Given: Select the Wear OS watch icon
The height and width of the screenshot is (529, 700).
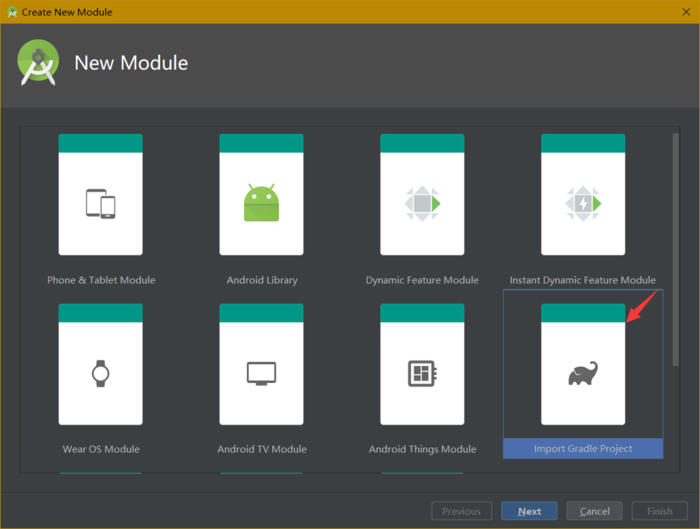Looking at the screenshot, I should pos(100,373).
